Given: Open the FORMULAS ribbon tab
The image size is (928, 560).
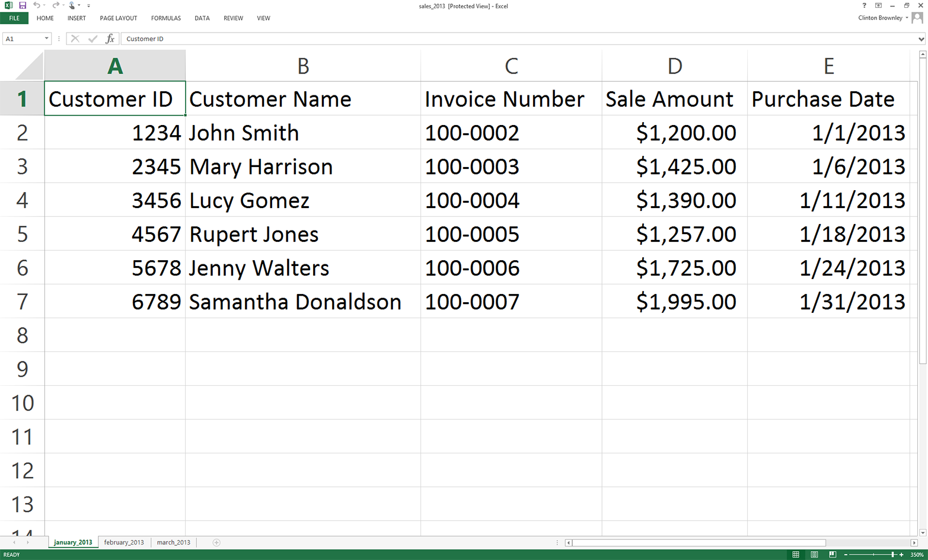Looking at the screenshot, I should pyautogui.click(x=166, y=18).
